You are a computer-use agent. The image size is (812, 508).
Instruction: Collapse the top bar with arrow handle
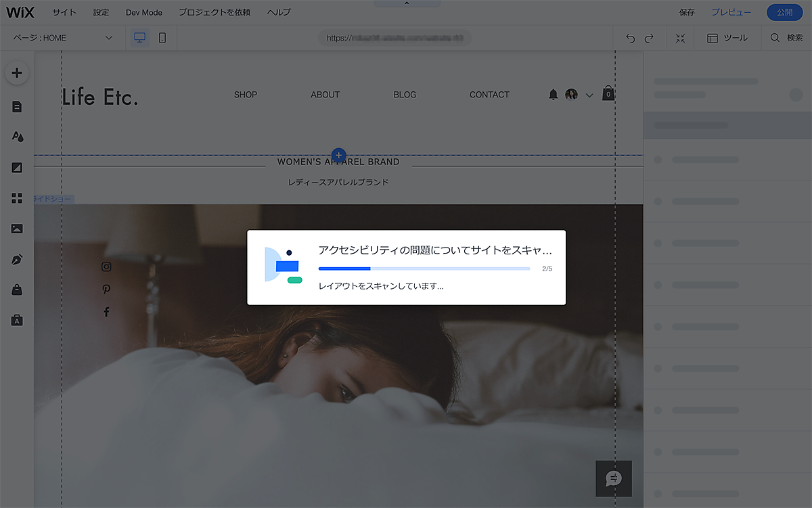coord(407,3)
